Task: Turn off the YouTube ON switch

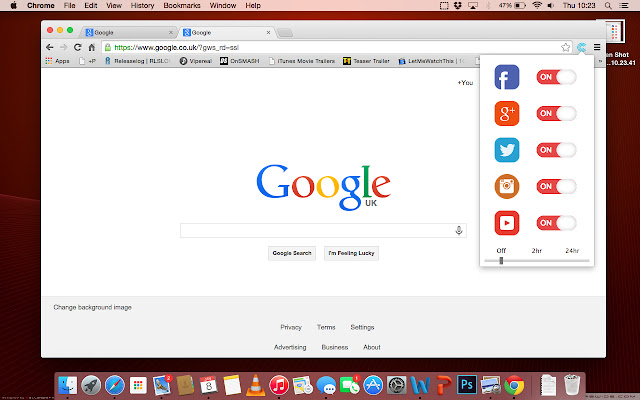Action: 556,223
